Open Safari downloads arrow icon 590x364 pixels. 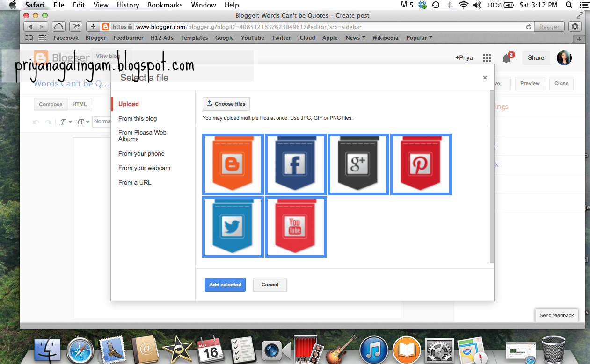575,27
